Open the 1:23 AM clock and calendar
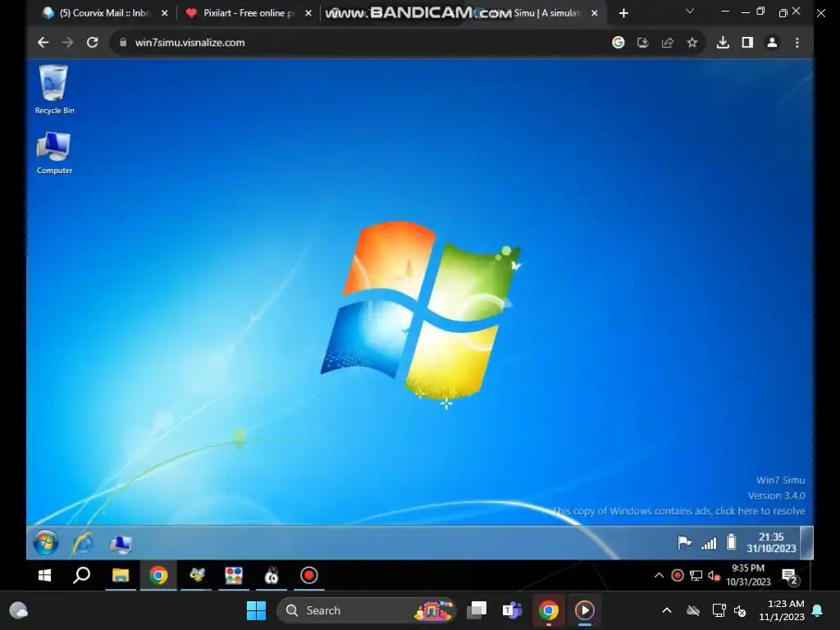Screen dimensions: 840x630 coord(782,610)
